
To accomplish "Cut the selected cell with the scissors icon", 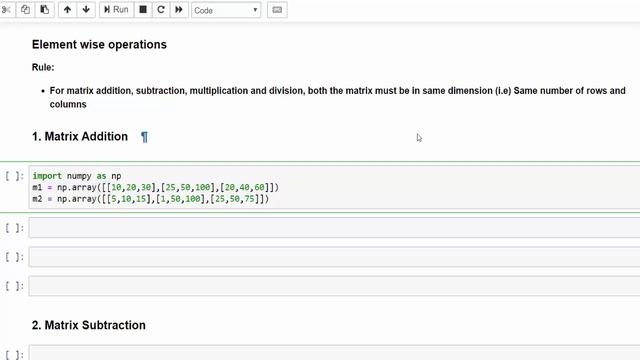I will [x=6, y=9].
